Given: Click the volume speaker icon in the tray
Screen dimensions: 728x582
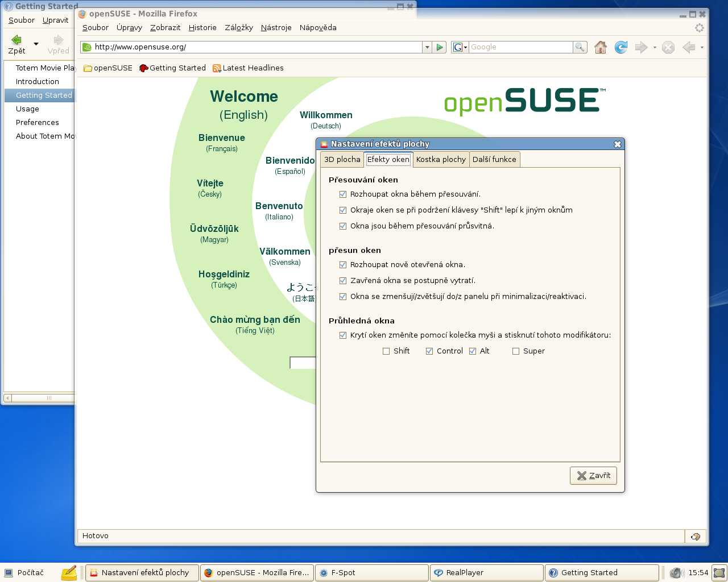Looking at the screenshot, I should (676, 573).
